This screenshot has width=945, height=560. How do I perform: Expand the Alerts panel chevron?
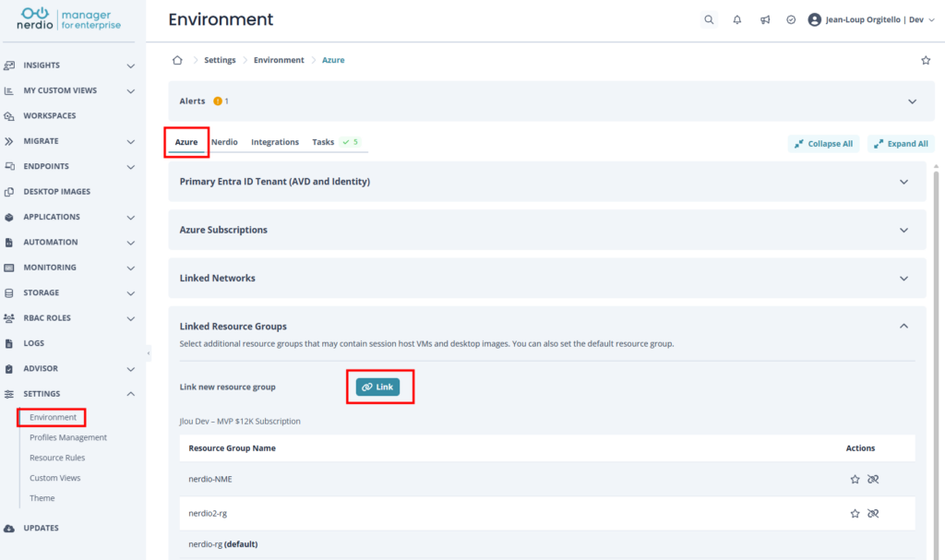click(x=912, y=101)
